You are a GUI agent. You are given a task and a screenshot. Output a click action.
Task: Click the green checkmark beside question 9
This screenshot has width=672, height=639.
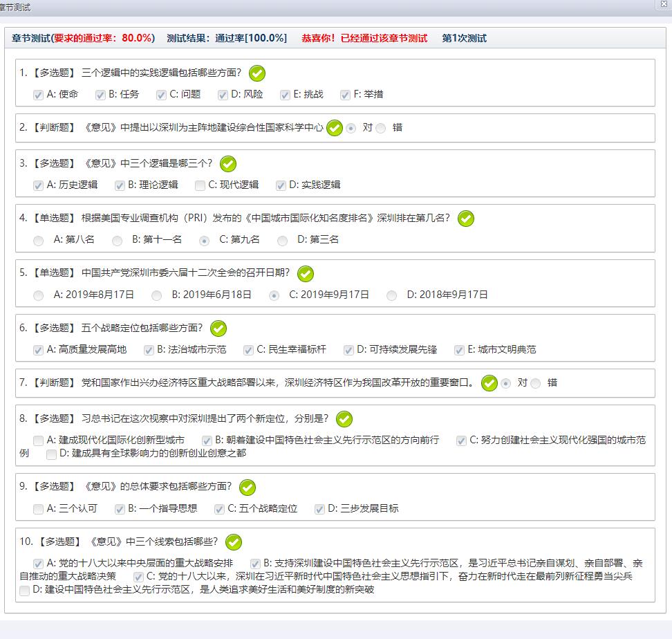point(247,488)
